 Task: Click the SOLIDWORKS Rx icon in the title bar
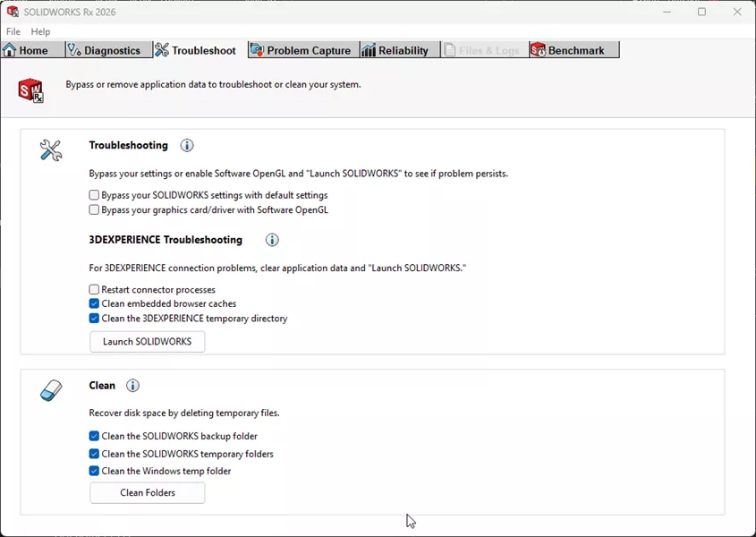(12, 12)
